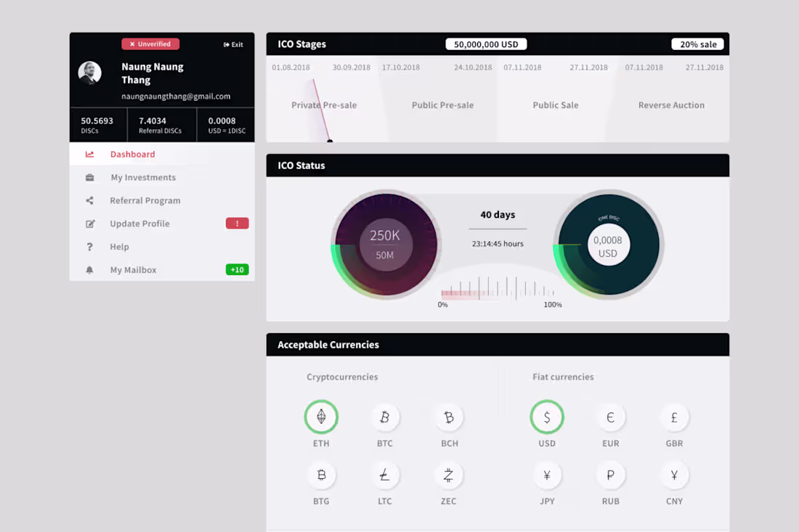Screen dimensions: 799x532
Task: Open the Referral Program menu item
Action: 162,200
